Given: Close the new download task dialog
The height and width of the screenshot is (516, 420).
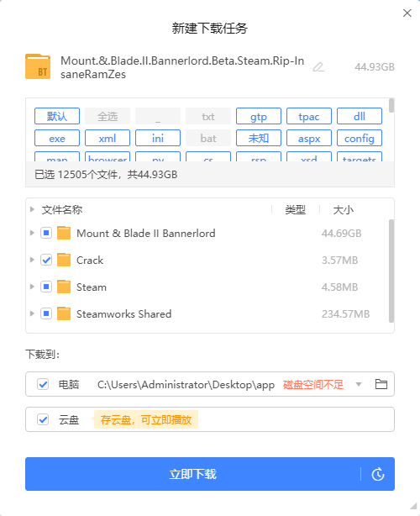Looking at the screenshot, I should (x=407, y=13).
